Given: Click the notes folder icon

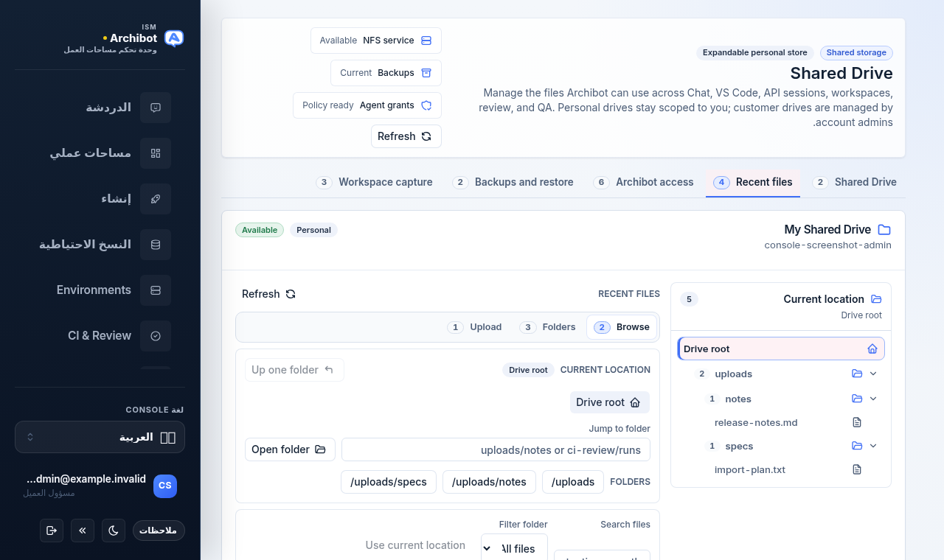Looking at the screenshot, I should tap(857, 399).
